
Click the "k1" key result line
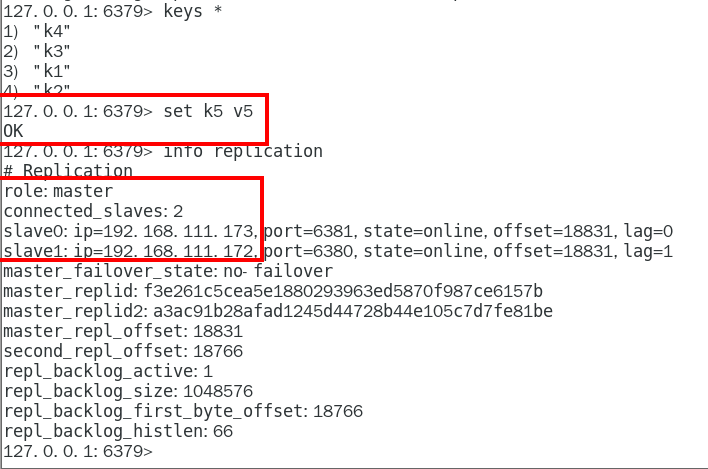click(37, 71)
